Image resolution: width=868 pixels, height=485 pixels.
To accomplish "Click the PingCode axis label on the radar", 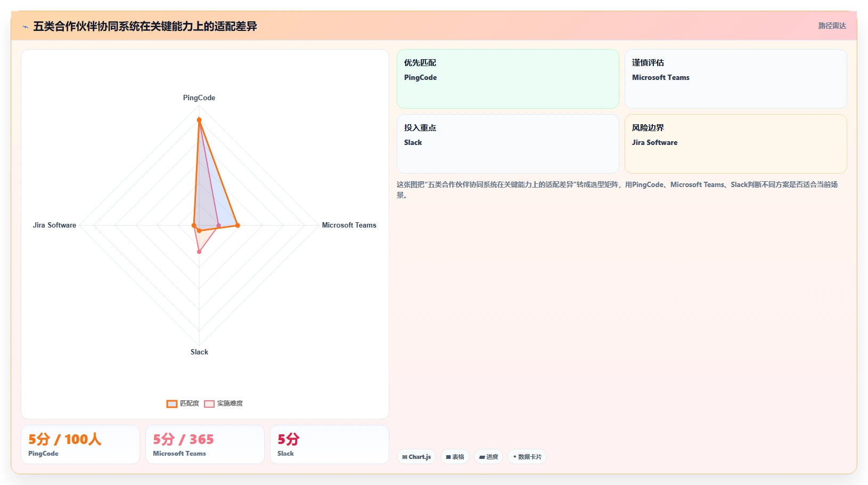I will pyautogui.click(x=199, y=98).
